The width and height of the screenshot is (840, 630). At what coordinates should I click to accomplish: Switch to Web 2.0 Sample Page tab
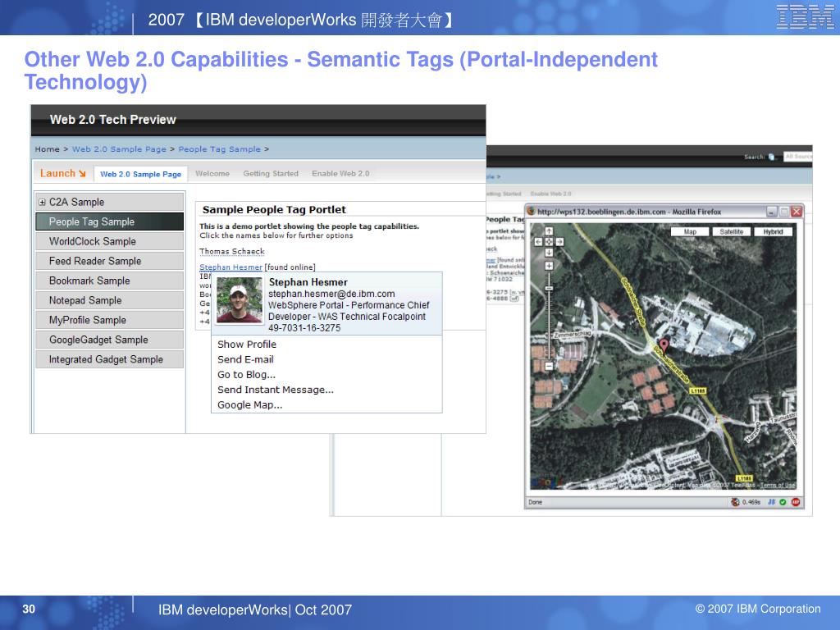click(141, 174)
